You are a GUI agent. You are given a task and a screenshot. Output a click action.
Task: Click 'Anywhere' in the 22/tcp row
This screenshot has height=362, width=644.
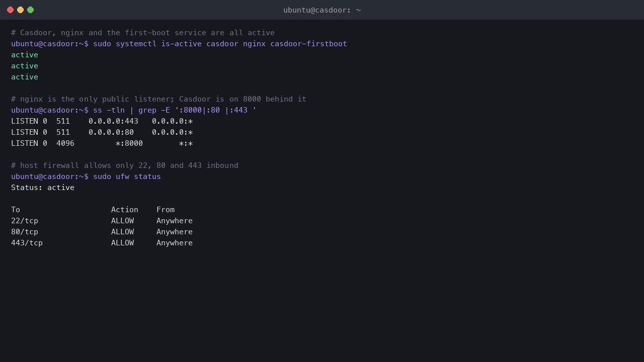[x=175, y=221]
